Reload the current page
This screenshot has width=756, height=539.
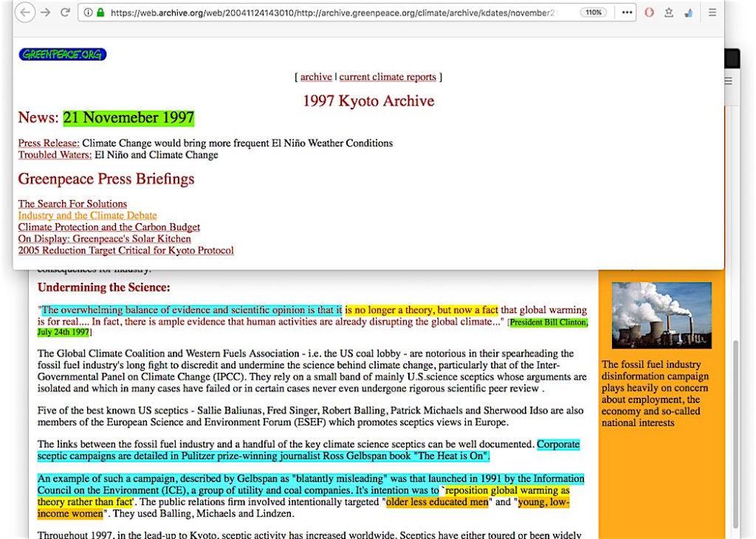pos(65,13)
